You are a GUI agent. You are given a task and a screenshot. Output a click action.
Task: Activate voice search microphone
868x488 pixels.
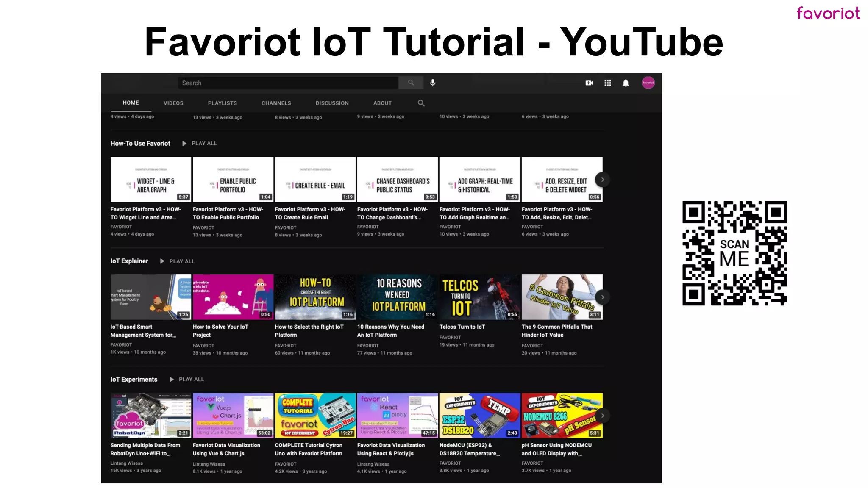click(433, 83)
